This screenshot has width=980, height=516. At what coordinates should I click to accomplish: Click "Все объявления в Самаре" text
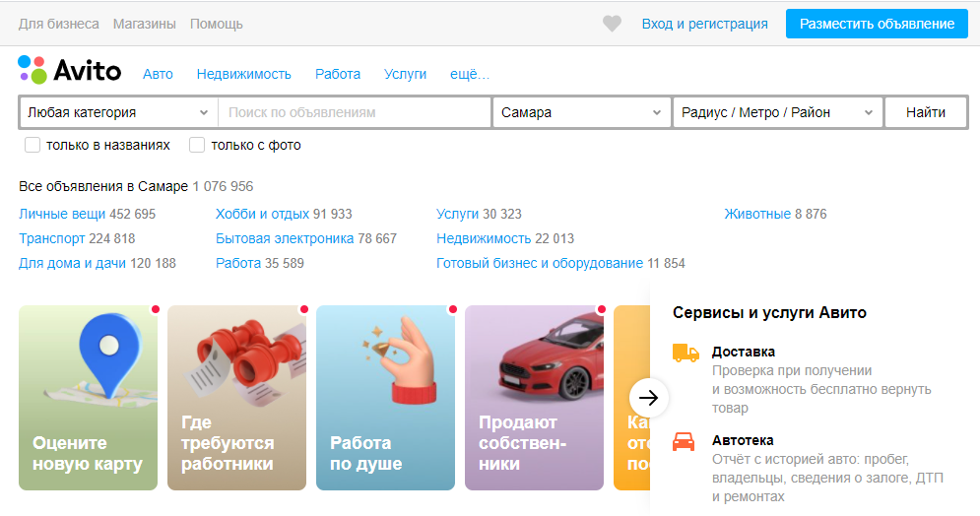point(103,186)
